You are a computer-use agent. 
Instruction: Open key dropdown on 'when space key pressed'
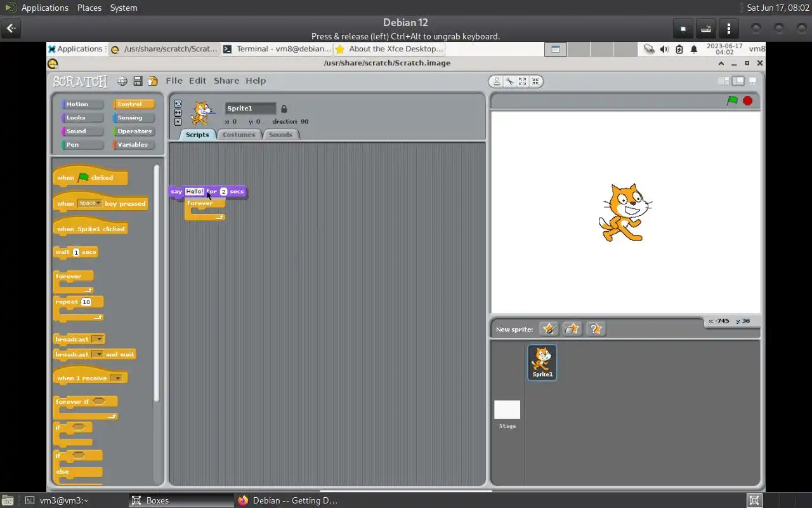point(89,203)
